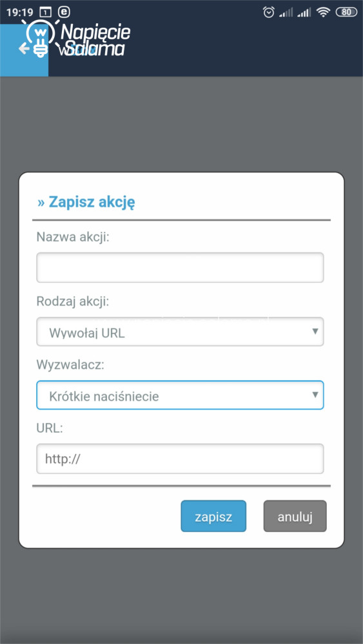Viewport: 363px width, 644px height.
Task: Tap the second cellular signal icon
Action: coord(304,13)
